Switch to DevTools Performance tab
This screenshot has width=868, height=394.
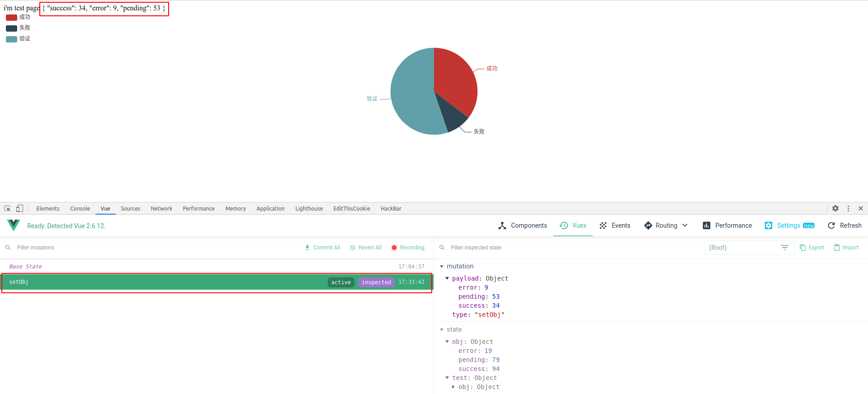(x=198, y=208)
